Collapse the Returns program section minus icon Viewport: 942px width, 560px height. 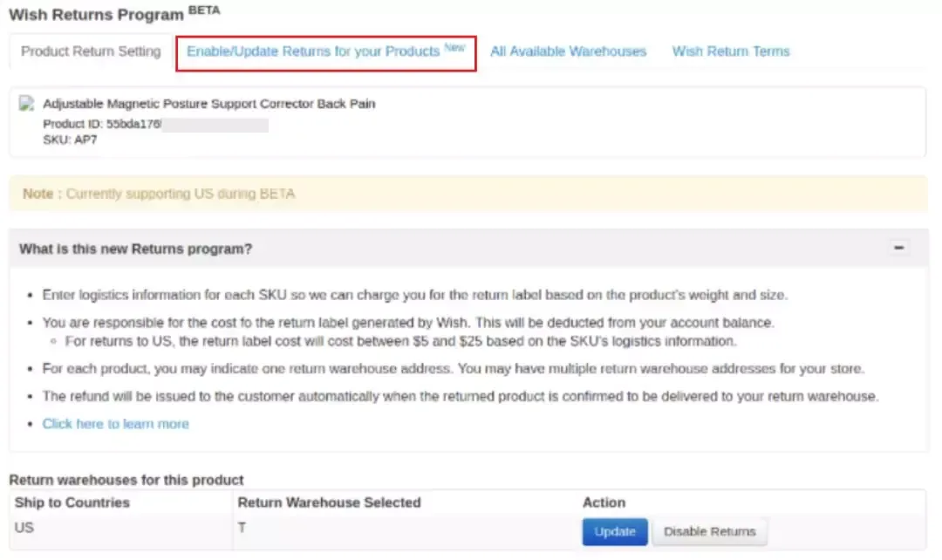pyautogui.click(x=898, y=248)
